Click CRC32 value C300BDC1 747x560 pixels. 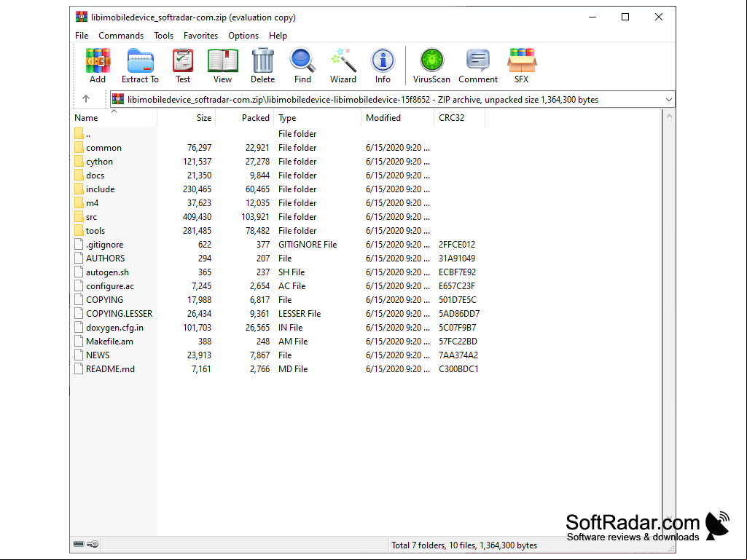click(458, 369)
